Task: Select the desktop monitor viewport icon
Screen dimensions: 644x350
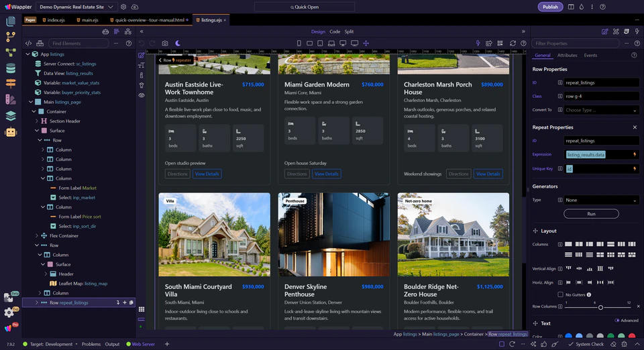Action: [343, 43]
